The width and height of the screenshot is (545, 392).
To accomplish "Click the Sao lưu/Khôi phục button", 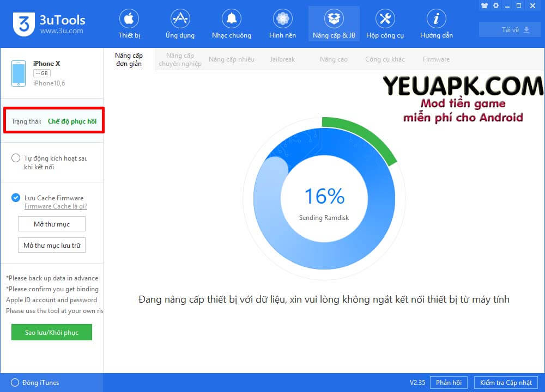I will (x=52, y=332).
